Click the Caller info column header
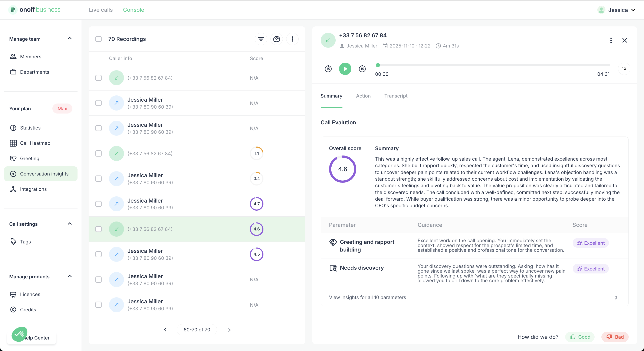Image resolution: width=644 pixels, height=351 pixels. coord(121,58)
